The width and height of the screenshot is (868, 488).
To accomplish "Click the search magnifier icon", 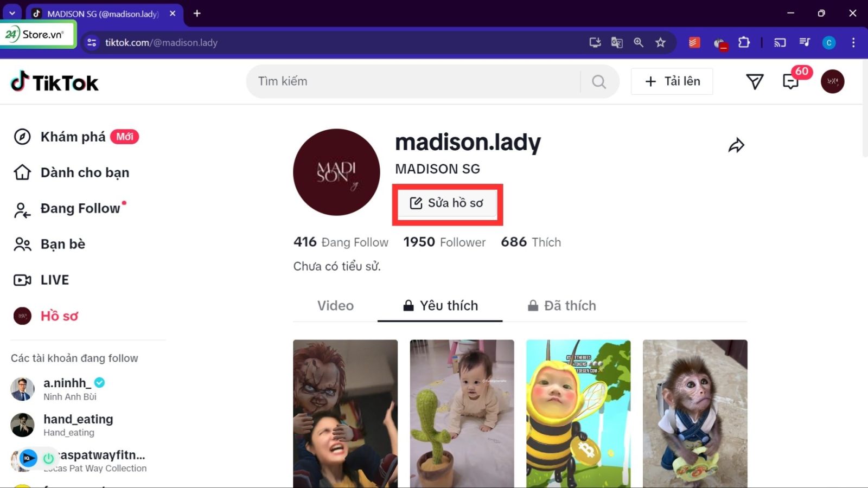I will click(x=599, y=81).
